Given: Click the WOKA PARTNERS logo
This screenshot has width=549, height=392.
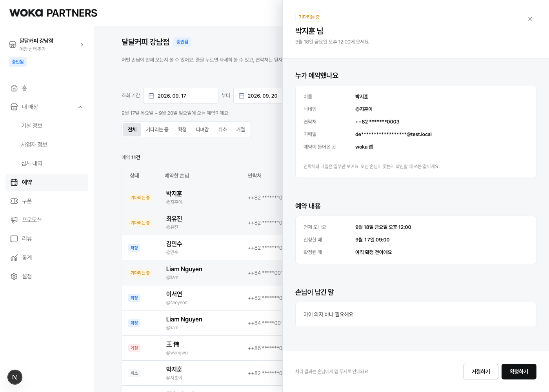Looking at the screenshot, I should (53, 13).
